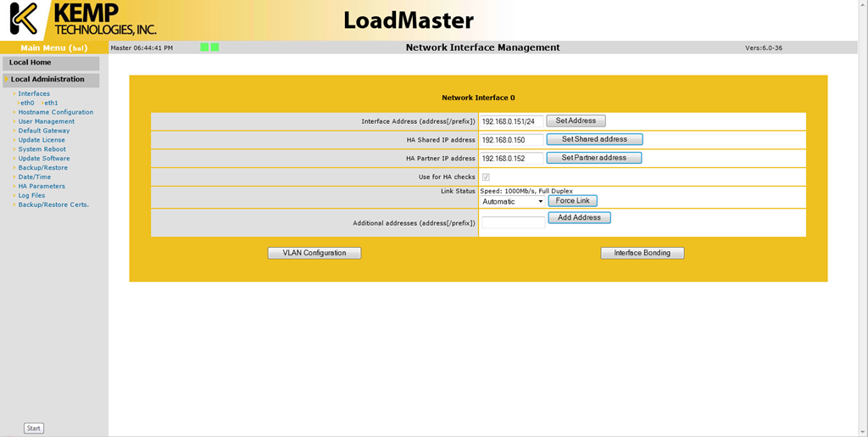Click the second green status indicator square
Image resolution: width=868 pixels, height=437 pixels.
(x=214, y=47)
